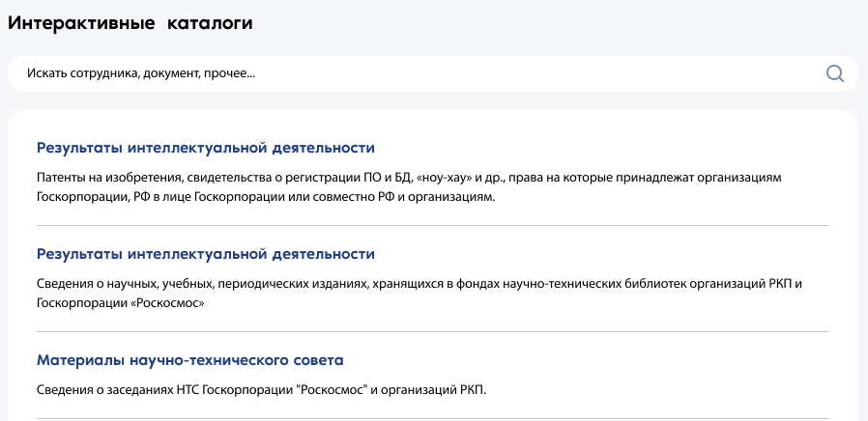The image size is (868, 421).
Task: Click the word "Интерактивные" in the heading
Action: pos(81,23)
